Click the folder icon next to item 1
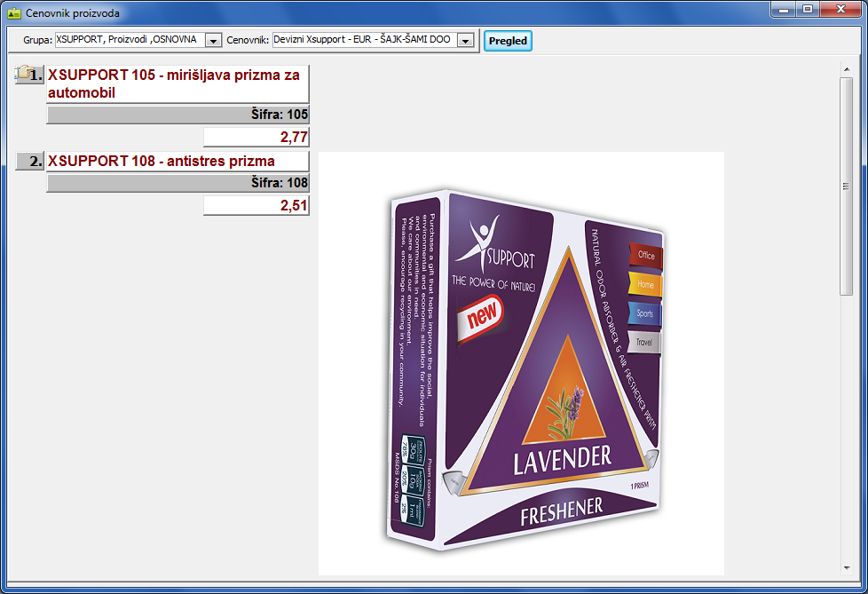The height and width of the screenshot is (594, 868). [24, 73]
